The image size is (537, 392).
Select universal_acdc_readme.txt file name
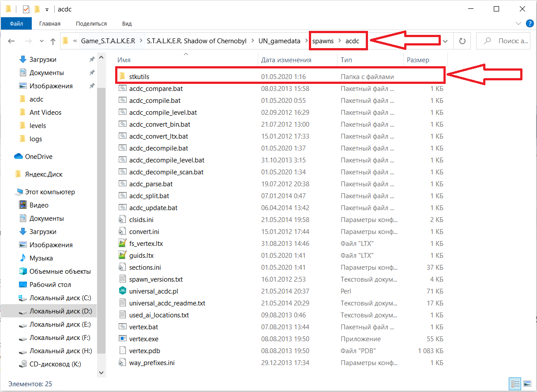click(x=167, y=303)
